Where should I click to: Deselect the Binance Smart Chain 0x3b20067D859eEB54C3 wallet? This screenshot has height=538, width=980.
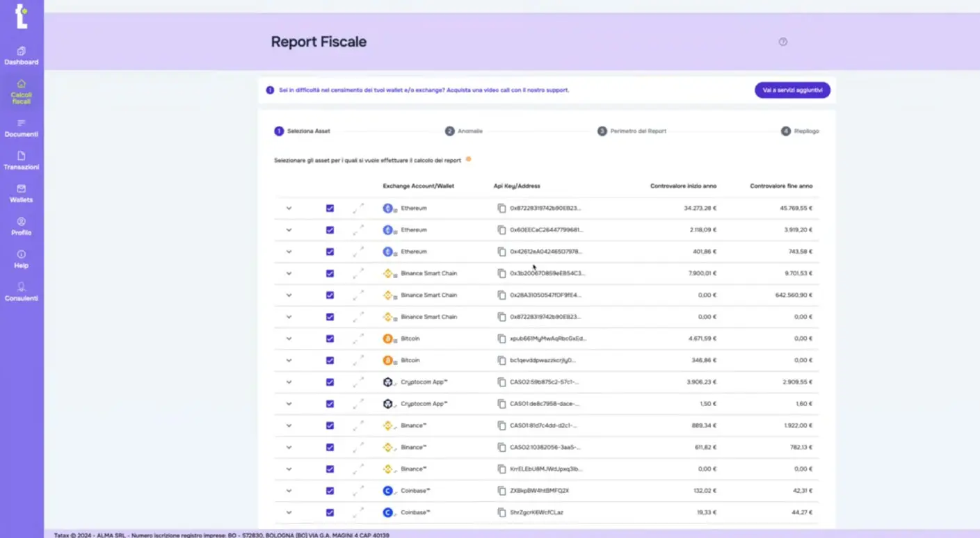330,273
